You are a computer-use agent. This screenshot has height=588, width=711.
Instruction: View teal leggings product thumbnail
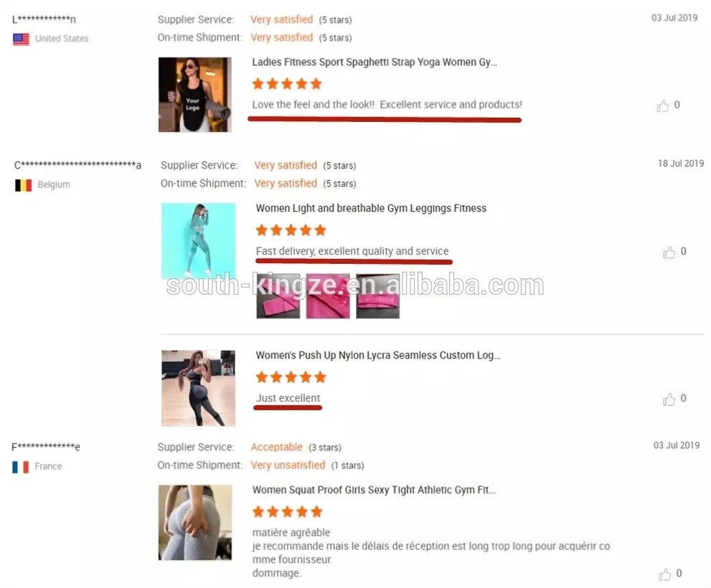[x=198, y=241]
